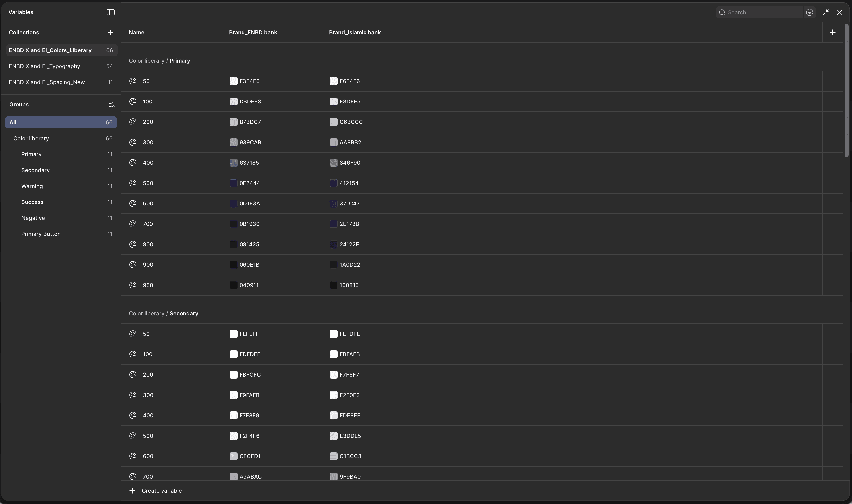This screenshot has width=852, height=504.
Task: Open the ENBD X and EI_Spacing_New collection
Action: 47,82
